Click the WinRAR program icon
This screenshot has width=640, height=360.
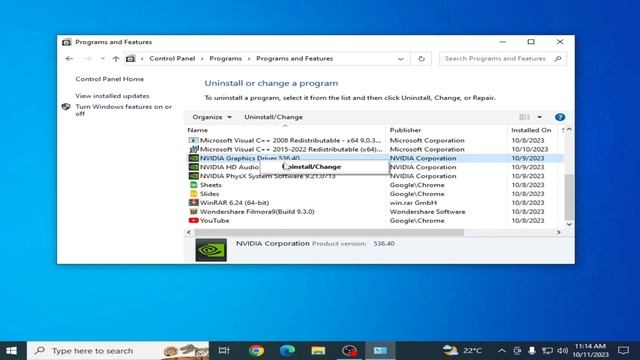click(x=193, y=202)
